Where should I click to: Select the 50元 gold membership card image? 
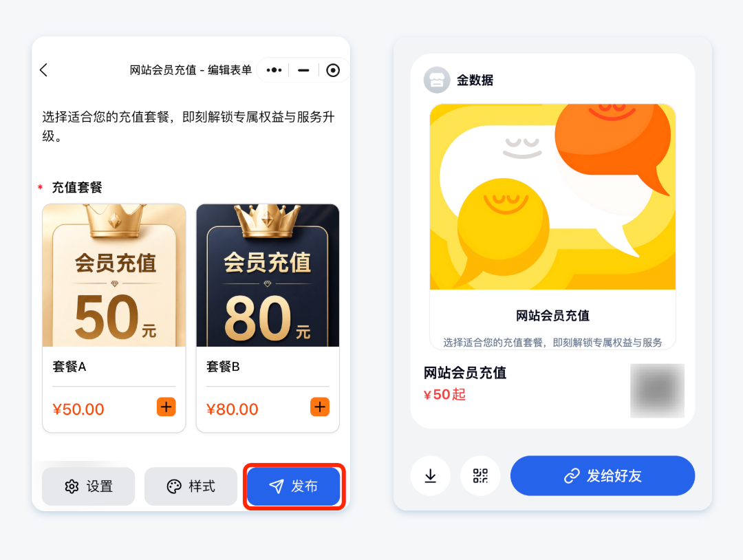tap(114, 275)
